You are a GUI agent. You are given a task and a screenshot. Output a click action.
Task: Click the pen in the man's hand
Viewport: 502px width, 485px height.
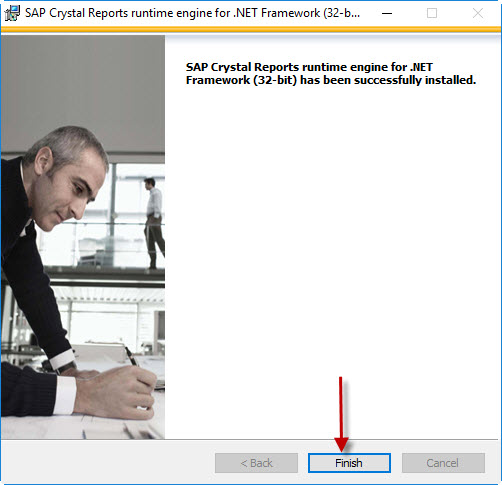(x=132, y=356)
